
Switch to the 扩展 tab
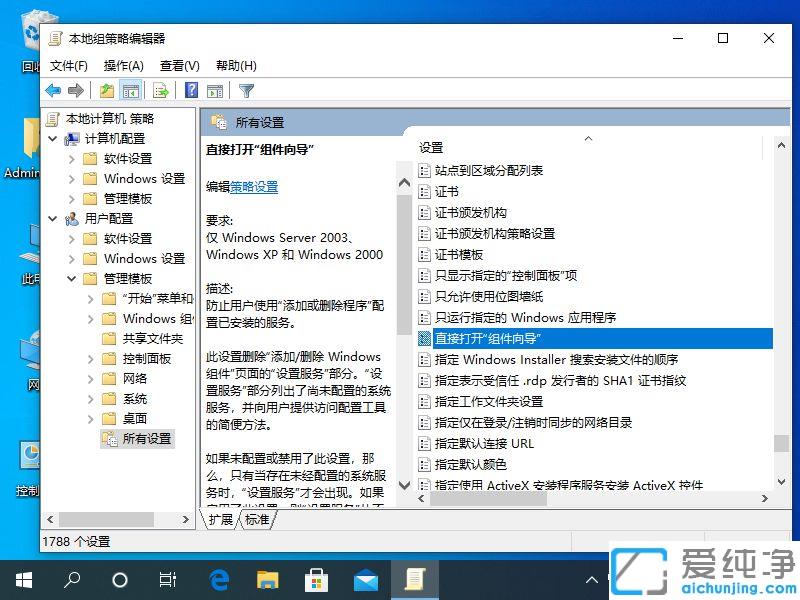(x=221, y=519)
